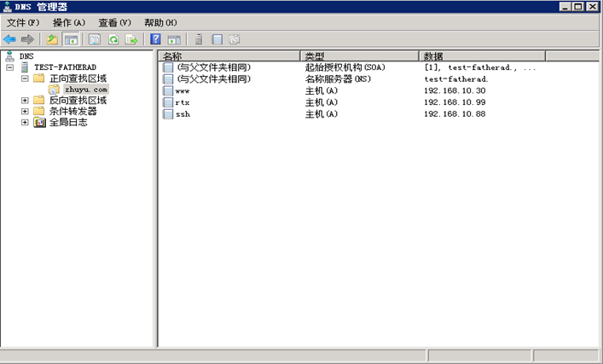Click the 主机(A) type cell of ssh
The image size is (603, 364).
click(321, 114)
